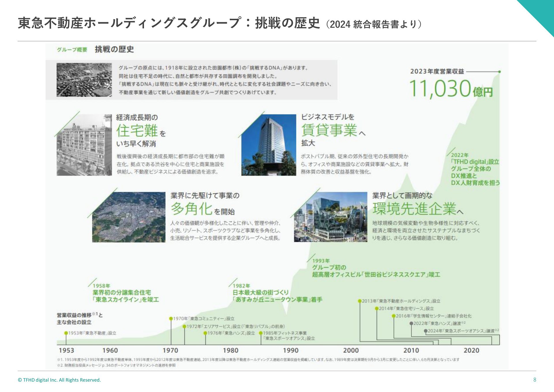Click the 2023年度営業収益 label

click(x=437, y=71)
